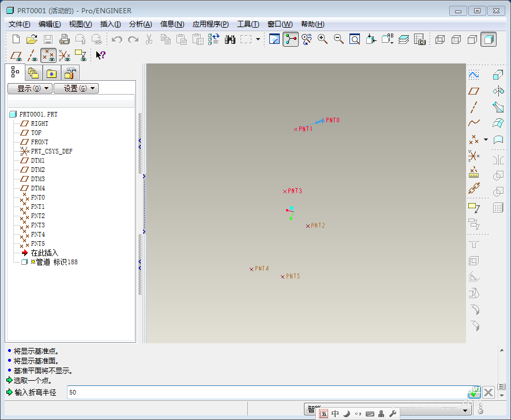Open the 编辑(E) menu
This screenshot has width=511, height=420.
tap(49, 24)
